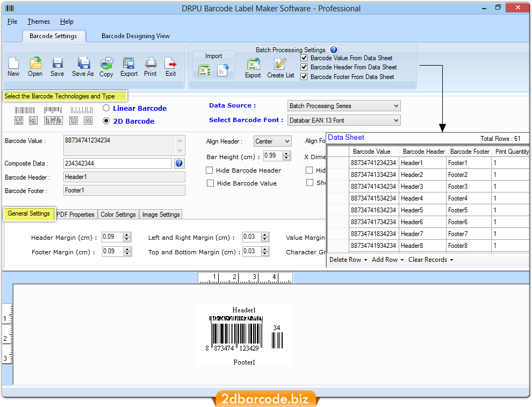Click the Header Margin spinner control
Viewport: 532px width, 407px height.
(x=127, y=237)
